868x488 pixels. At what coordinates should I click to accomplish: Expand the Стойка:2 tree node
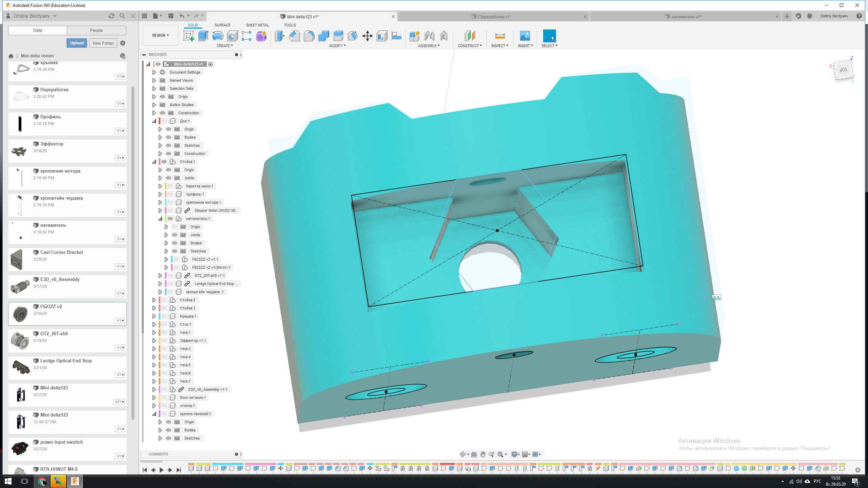pyautogui.click(x=154, y=300)
